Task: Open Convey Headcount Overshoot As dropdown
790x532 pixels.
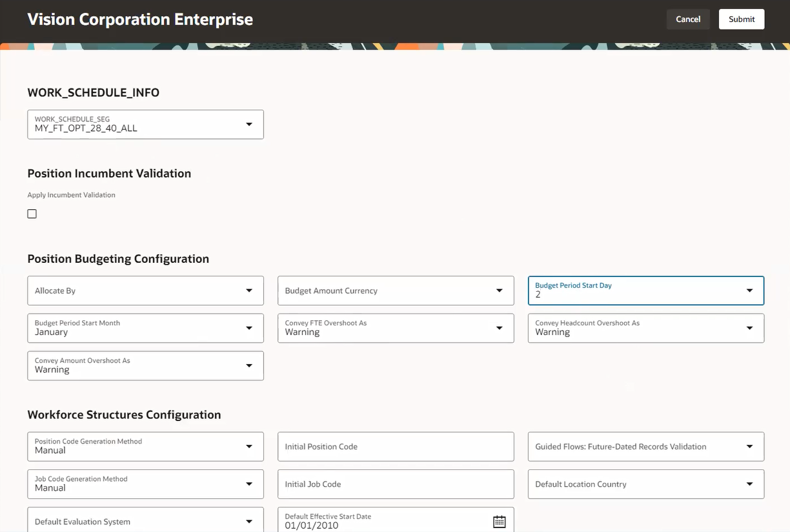Action: click(x=749, y=328)
